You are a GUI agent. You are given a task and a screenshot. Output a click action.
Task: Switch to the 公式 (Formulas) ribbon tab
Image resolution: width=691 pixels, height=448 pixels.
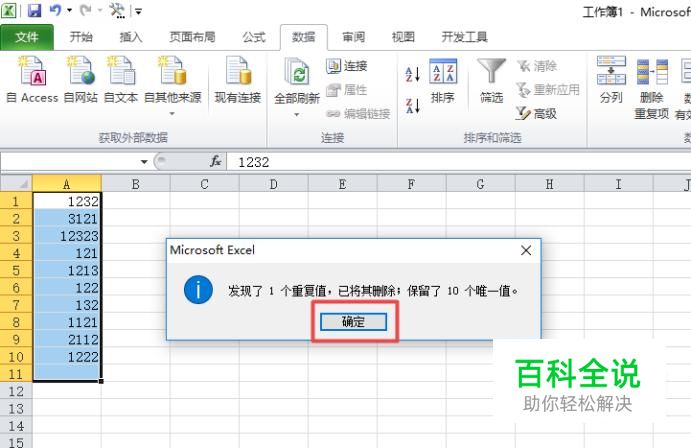[x=254, y=37]
